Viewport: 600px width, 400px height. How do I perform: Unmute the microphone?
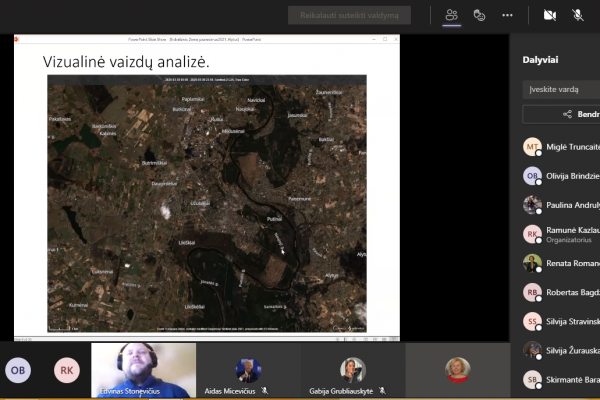577,15
